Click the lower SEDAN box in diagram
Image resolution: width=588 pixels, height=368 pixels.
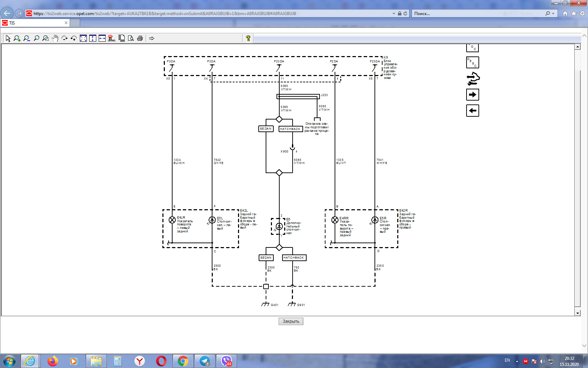click(x=266, y=258)
